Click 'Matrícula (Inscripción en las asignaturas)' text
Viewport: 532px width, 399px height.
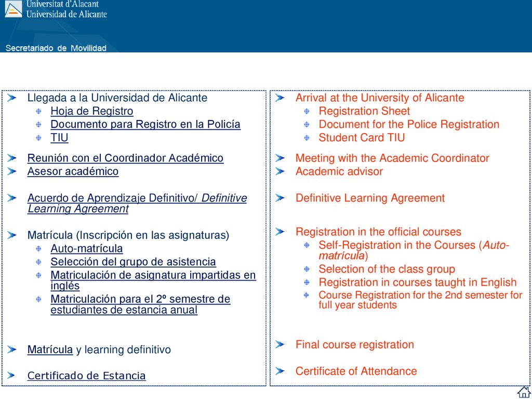pyautogui.click(x=128, y=235)
